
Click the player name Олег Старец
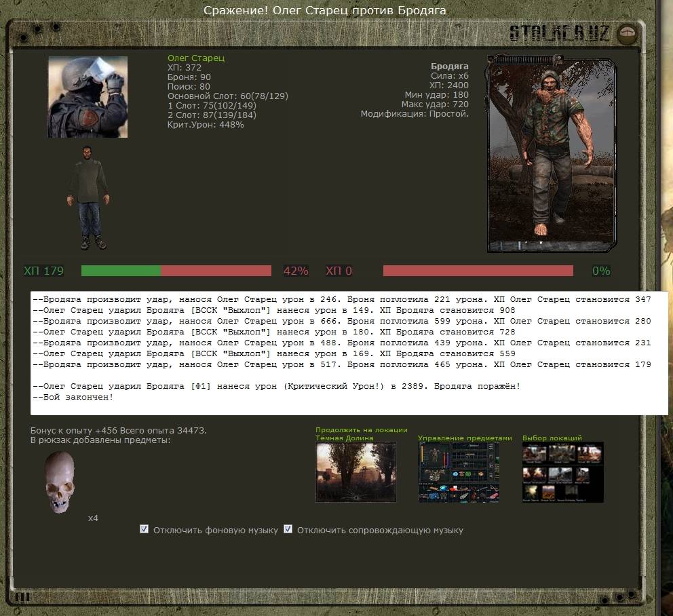[x=196, y=58]
